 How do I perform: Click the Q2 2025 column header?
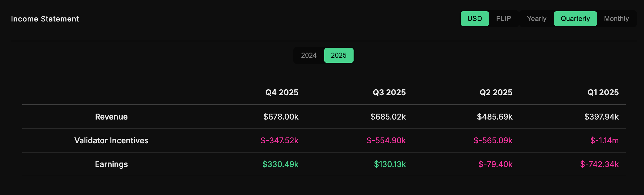pyautogui.click(x=496, y=92)
